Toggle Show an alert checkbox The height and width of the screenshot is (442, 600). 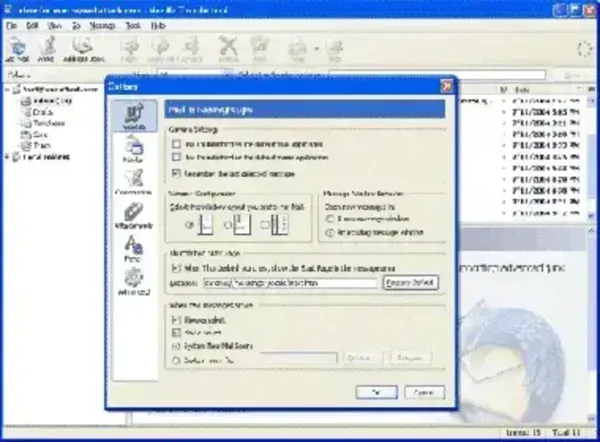point(176,320)
